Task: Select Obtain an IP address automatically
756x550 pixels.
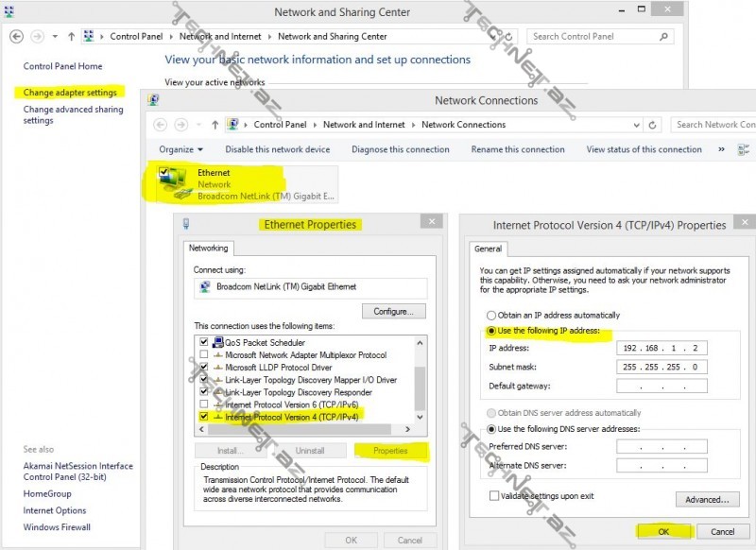Action: (490, 316)
